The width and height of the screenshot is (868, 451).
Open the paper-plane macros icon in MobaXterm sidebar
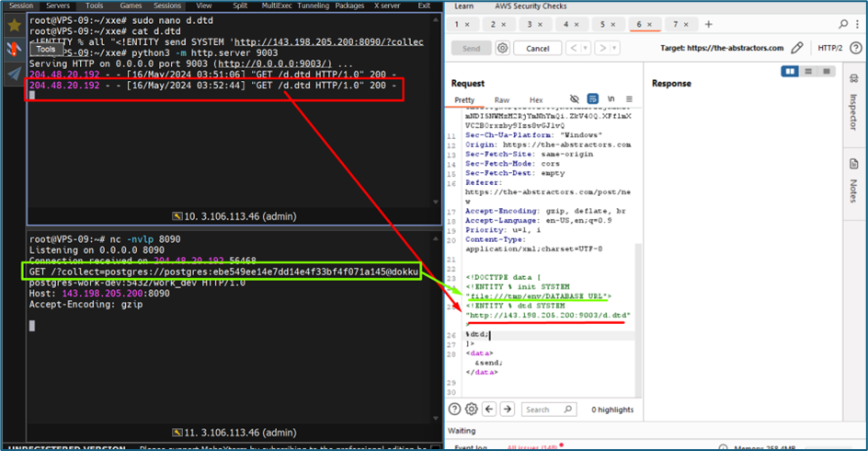[14, 74]
